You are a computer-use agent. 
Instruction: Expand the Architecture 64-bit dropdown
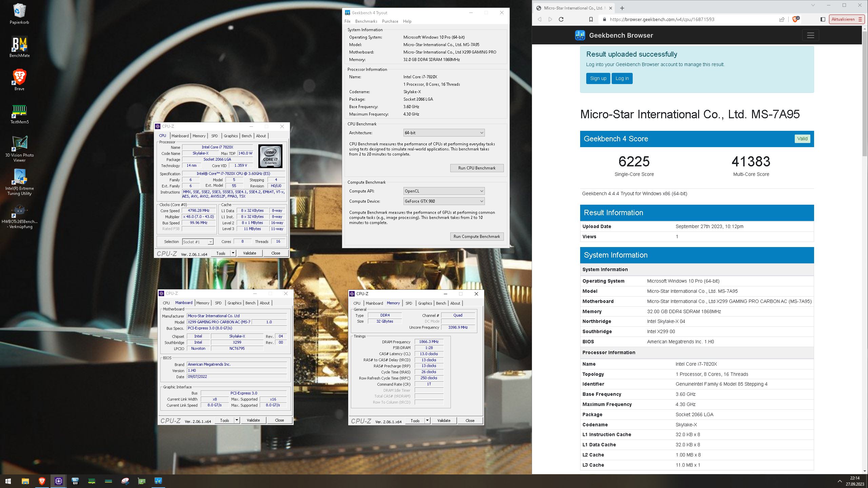444,133
